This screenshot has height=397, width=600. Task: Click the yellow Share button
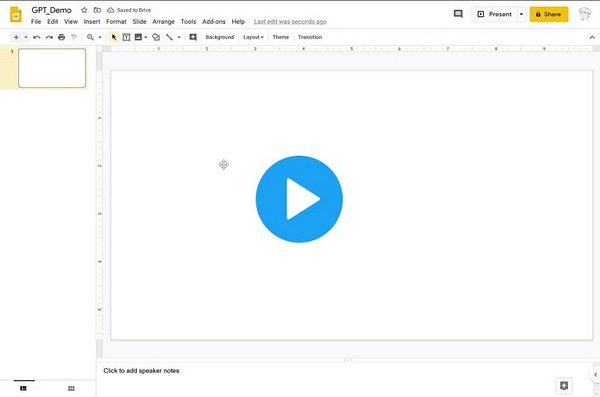pos(549,14)
